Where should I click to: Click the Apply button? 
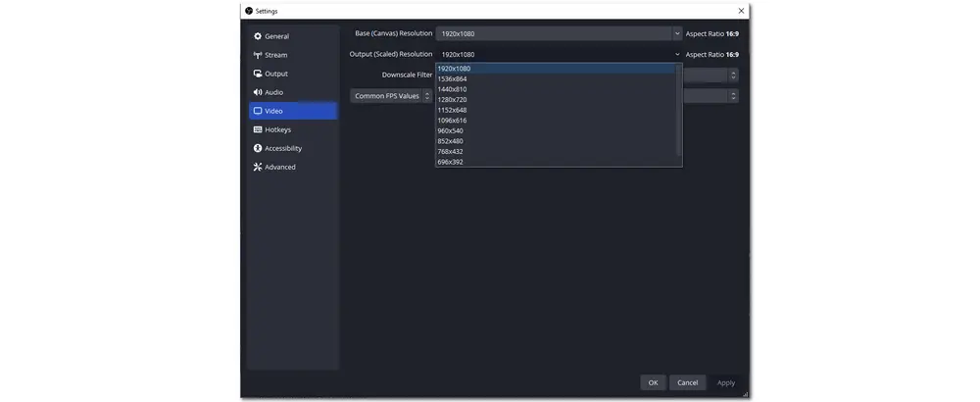pyautogui.click(x=725, y=382)
